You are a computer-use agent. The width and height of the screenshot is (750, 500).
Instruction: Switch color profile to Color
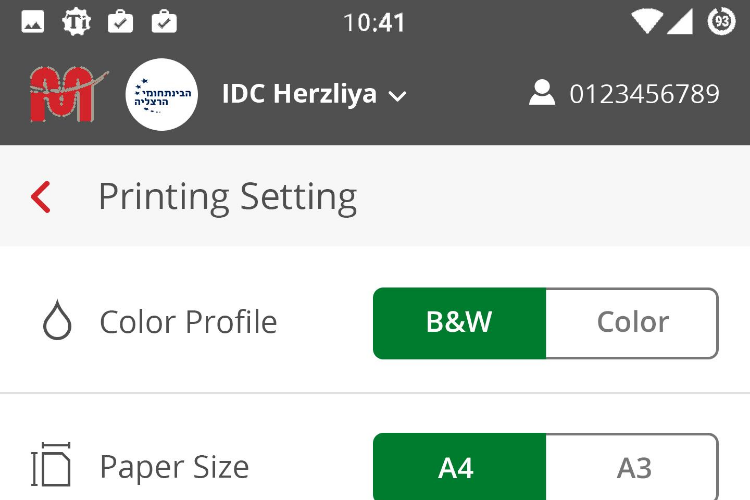click(632, 323)
